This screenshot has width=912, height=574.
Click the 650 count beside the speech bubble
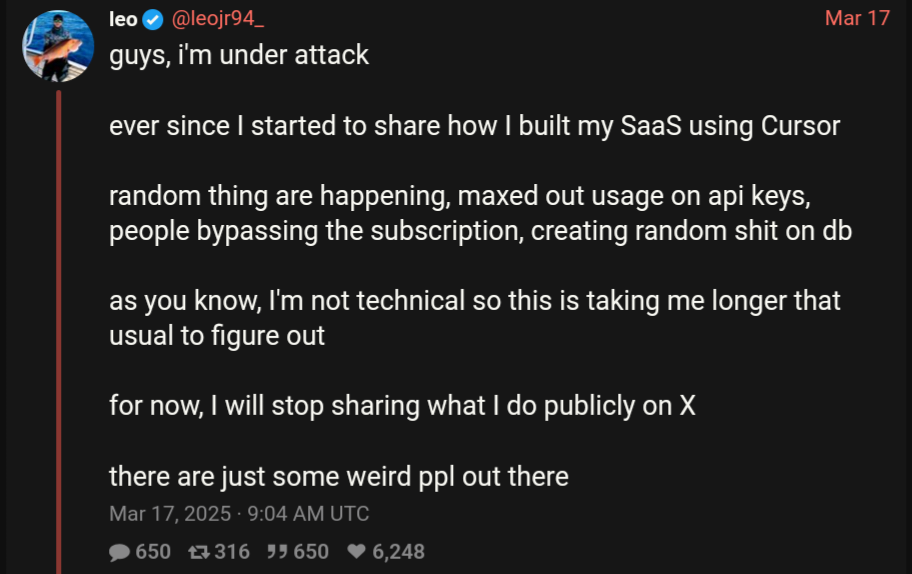[153, 551]
